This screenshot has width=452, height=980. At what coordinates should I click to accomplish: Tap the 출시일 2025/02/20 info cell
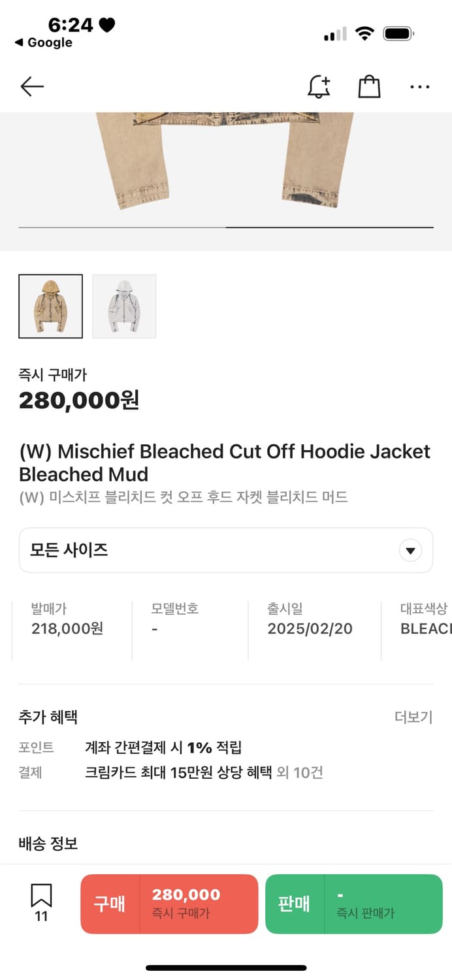pos(310,619)
